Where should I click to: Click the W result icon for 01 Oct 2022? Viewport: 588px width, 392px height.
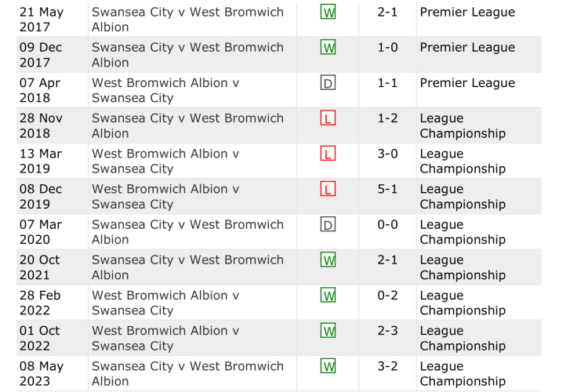(328, 331)
